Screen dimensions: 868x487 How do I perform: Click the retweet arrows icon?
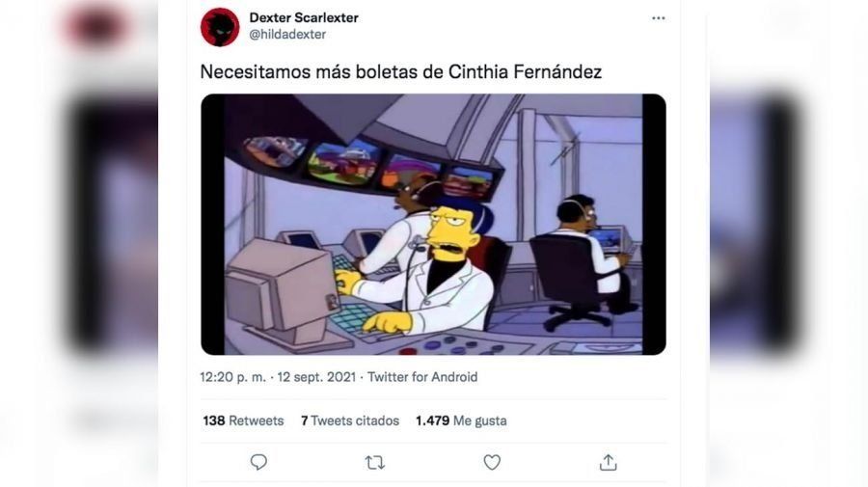[375, 462]
